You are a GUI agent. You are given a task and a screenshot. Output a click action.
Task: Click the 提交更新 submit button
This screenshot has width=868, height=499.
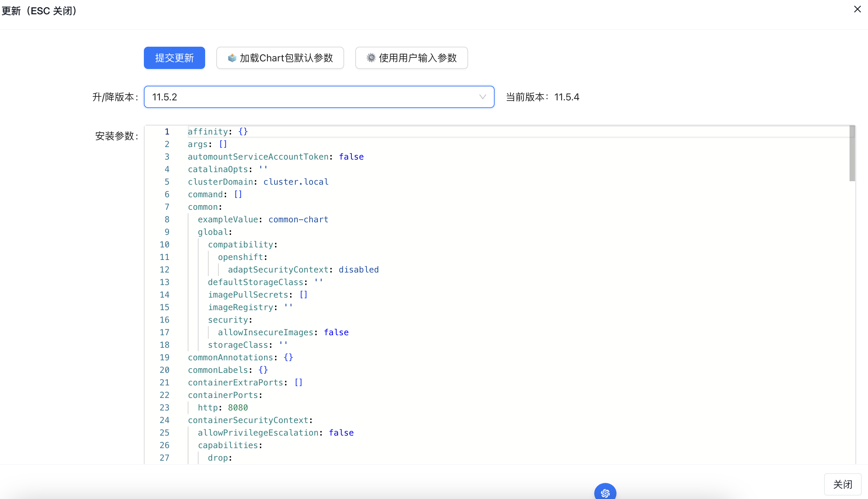(x=174, y=58)
